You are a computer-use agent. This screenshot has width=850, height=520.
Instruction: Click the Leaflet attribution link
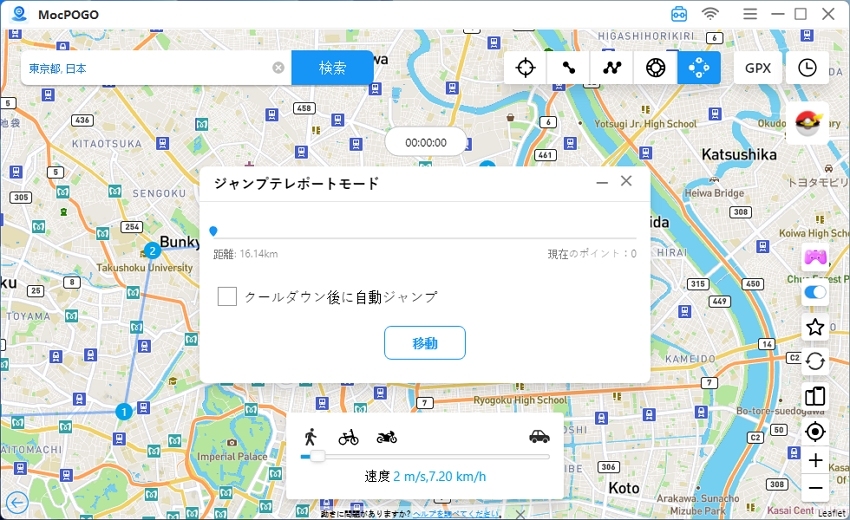coord(831,512)
